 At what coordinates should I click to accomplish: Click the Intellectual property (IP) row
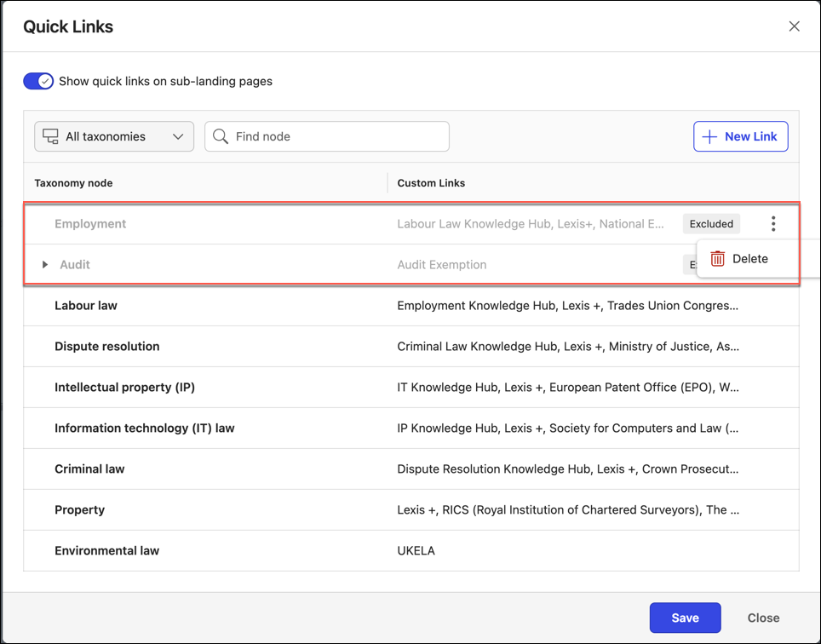(x=124, y=388)
